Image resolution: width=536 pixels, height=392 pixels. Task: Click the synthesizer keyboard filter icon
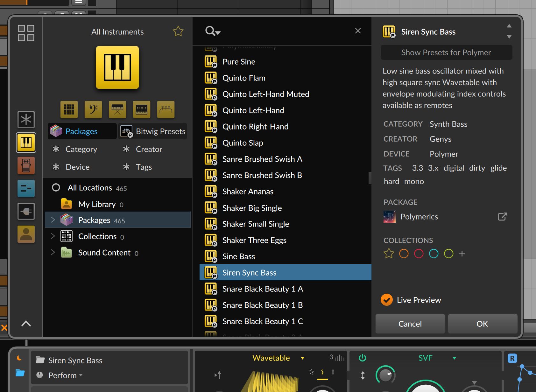point(141,109)
